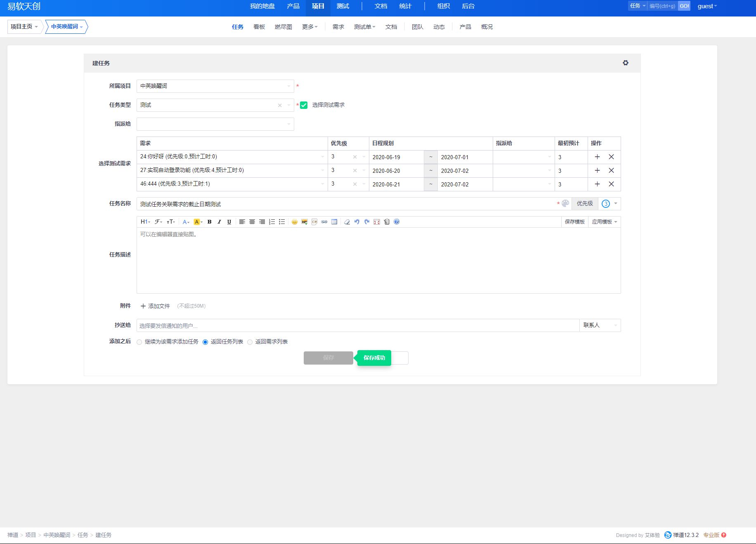Insert a table into the description
Screen dimensions: 756x544
click(x=334, y=222)
